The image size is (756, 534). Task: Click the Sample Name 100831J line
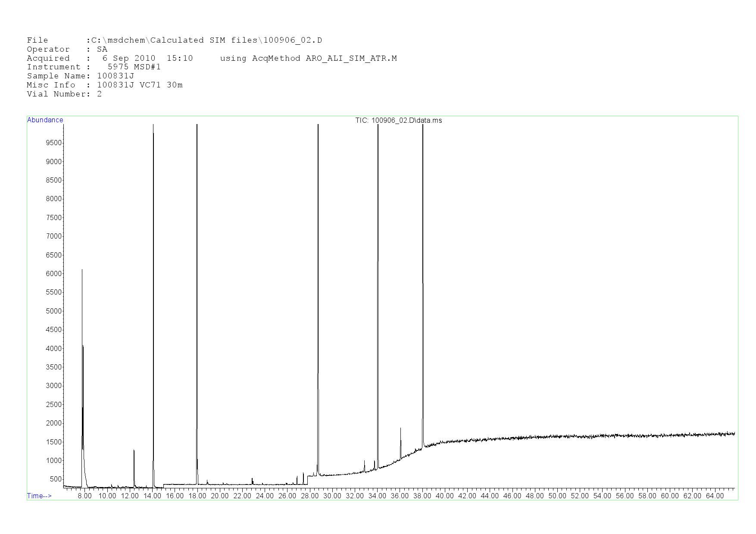pyautogui.click(x=80, y=76)
